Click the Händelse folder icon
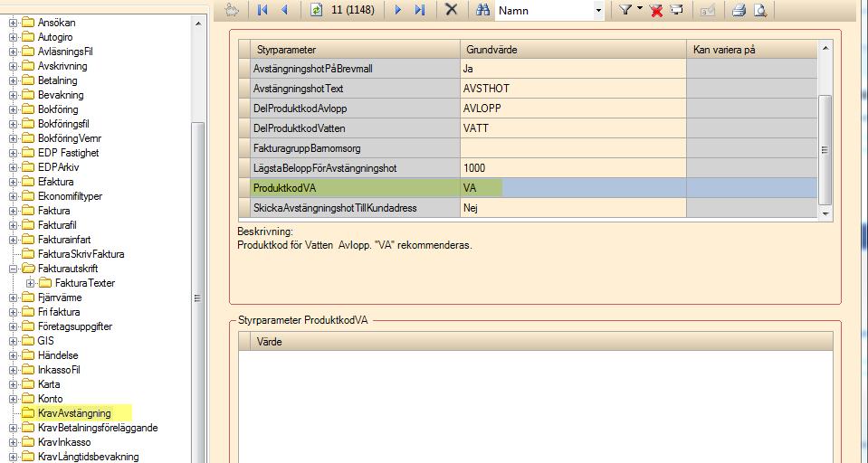Image resolution: width=868 pixels, height=463 pixels. coord(28,355)
